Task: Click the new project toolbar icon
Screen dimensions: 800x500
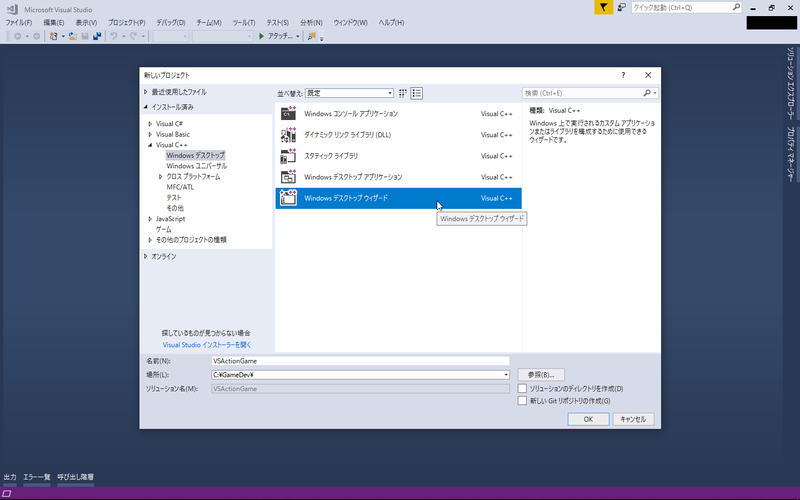Action: pos(54,36)
